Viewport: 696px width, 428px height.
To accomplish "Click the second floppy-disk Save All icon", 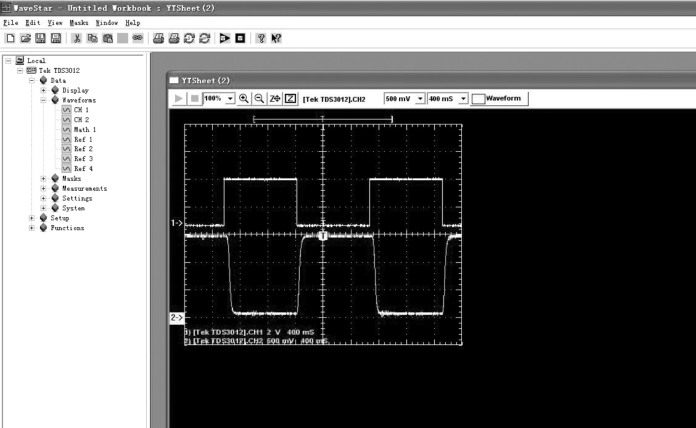I will (55, 38).
